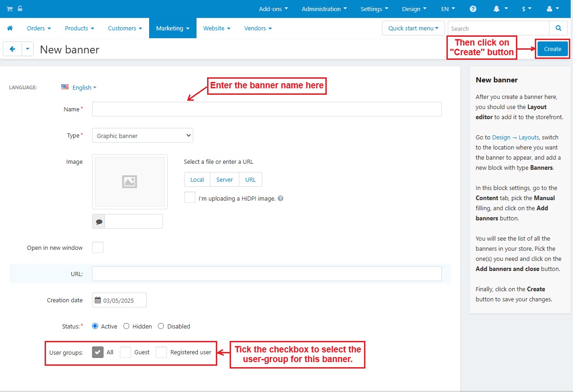Open the Add-ons menu
Screen dimensions: 573x392
click(x=273, y=9)
